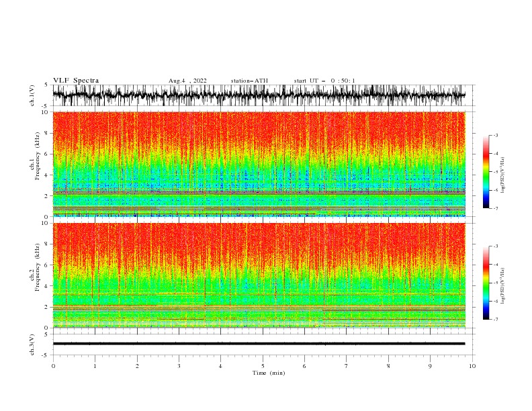
Task: Click the ch.1 voltage waveform trace panel
Action: (x=263, y=95)
